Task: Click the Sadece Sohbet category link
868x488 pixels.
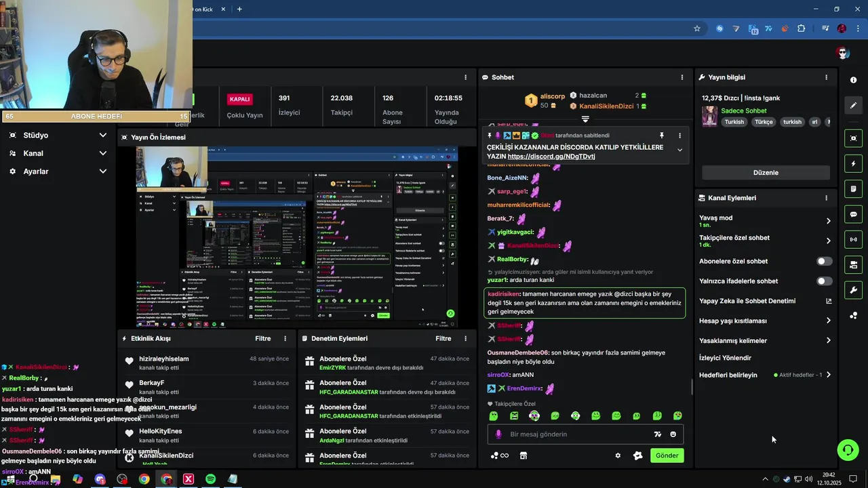Action: [744, 110]
